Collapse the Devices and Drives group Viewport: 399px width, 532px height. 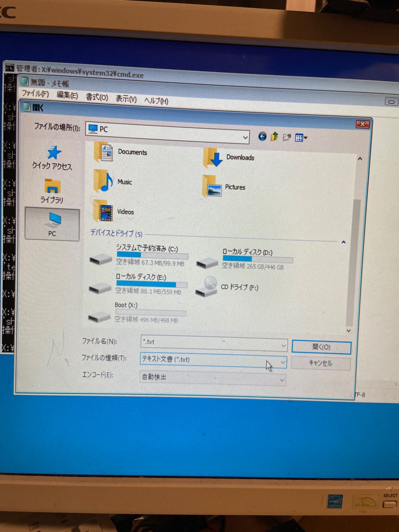pyautogui.click(x=343, y=242)
